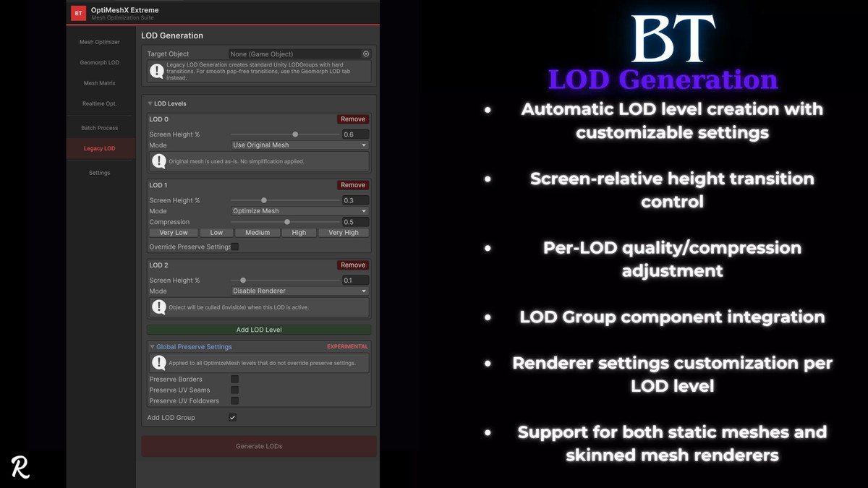
Task: Enable Preserve UV Seams checkbox
Action: click(x=234, y=390)
